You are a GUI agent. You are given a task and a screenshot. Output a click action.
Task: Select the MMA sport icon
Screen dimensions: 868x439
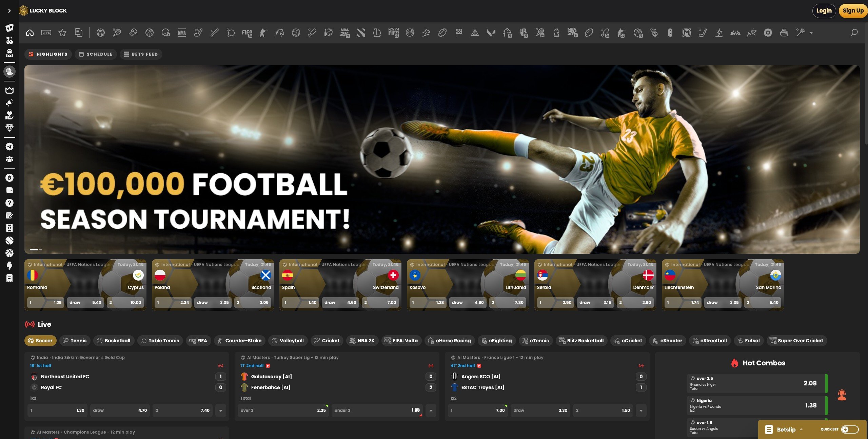coord(182,33)
